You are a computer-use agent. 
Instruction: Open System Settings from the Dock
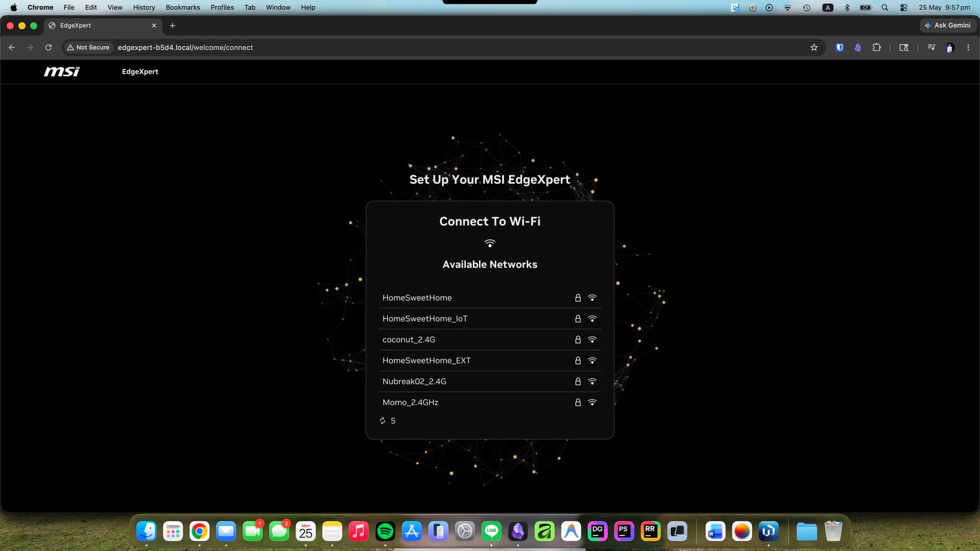tap(465, 531)
